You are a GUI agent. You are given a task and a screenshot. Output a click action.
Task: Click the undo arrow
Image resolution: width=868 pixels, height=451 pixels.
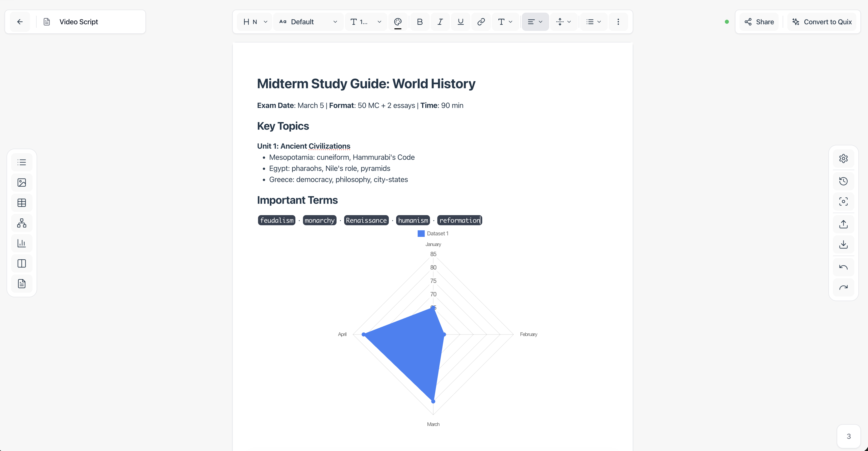tap(843, 267)
